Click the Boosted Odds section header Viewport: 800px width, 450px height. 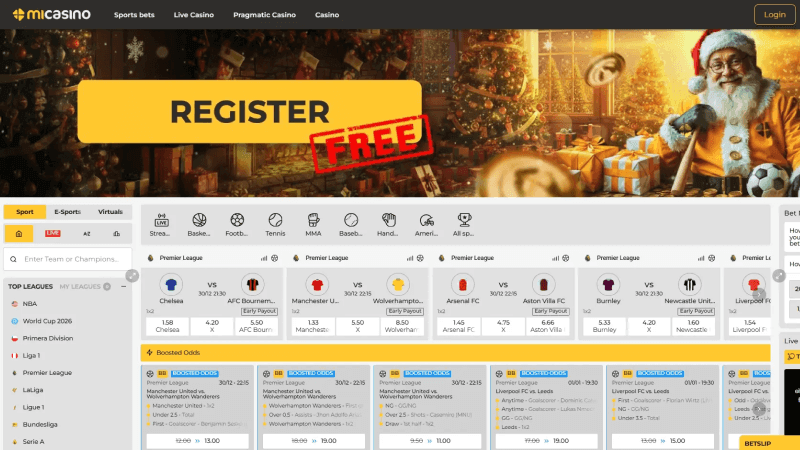[x=455, y=353]
